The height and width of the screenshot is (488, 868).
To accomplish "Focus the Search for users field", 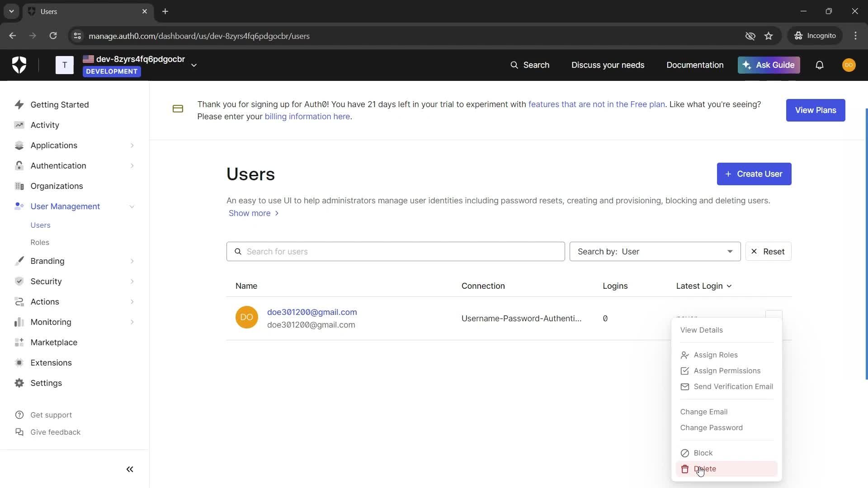I will [396, 251].
